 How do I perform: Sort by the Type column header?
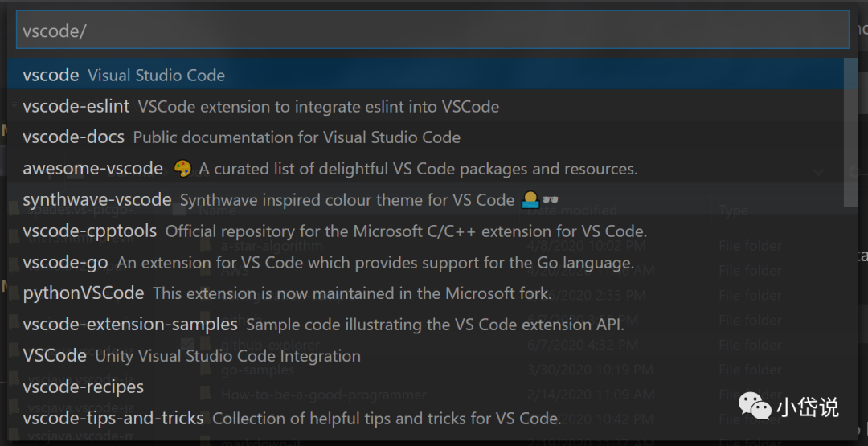[x=733, y=211]
